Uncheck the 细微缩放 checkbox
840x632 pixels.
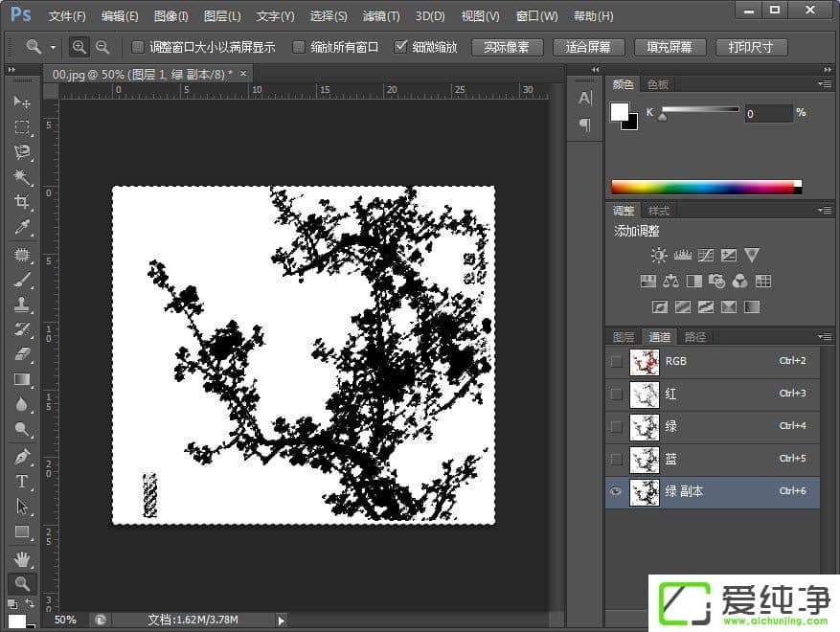(x=401, y=47)
